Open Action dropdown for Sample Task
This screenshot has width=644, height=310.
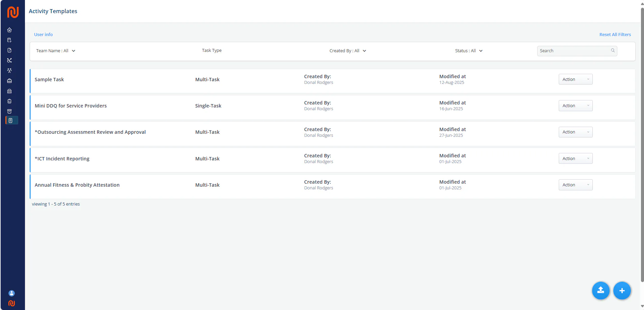[x=575, y=79]
